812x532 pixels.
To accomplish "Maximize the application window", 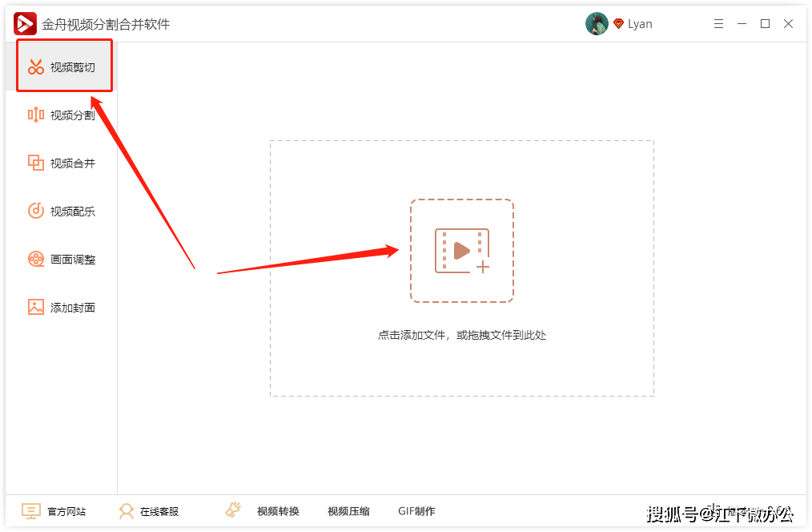I will coord(765,24).
